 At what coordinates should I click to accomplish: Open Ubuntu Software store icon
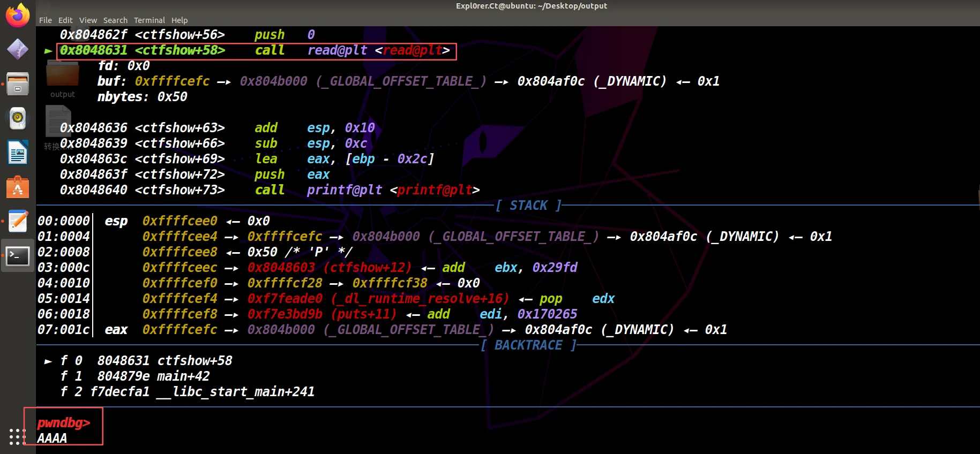18,187
